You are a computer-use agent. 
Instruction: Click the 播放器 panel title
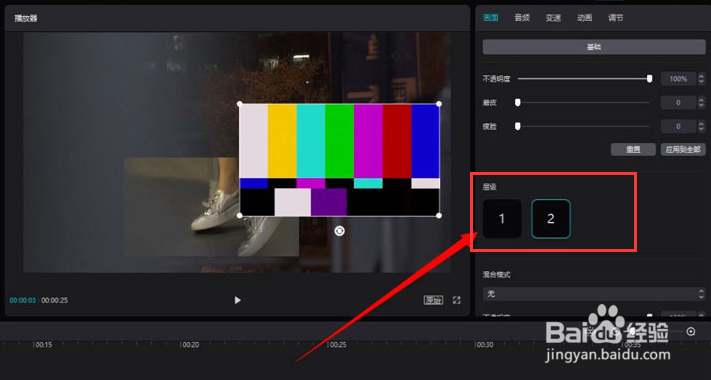(x=25, y=18)
